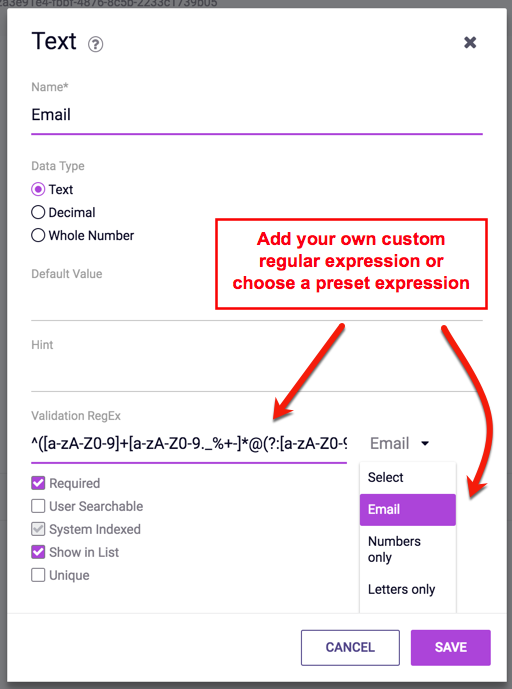Select the Numbers only preset
Image resolution: width=512 pixels, height=689 pixels.
tap(408, 549)
